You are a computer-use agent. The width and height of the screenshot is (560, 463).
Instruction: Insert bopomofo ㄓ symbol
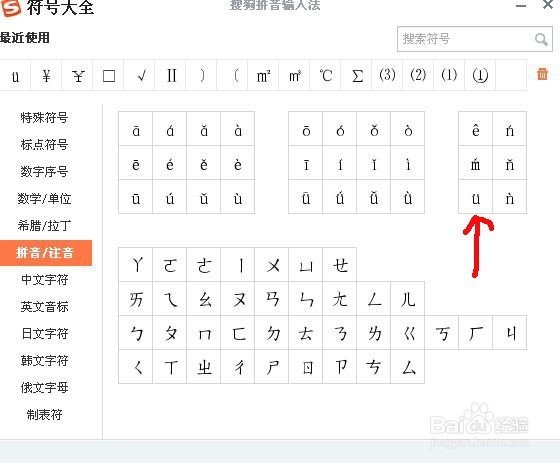[x=204, y=367]
